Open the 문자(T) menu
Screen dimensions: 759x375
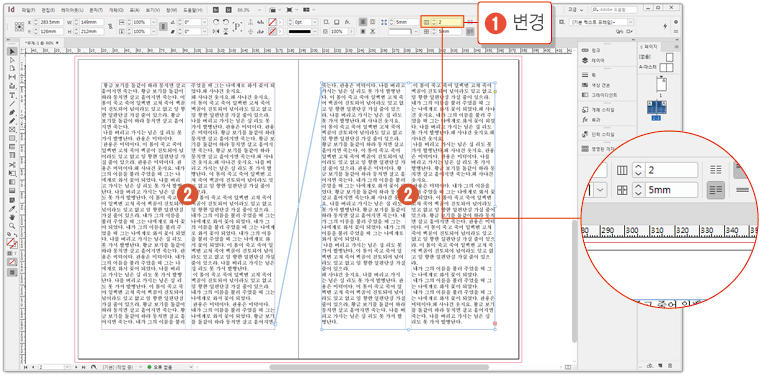click(96, 10)
